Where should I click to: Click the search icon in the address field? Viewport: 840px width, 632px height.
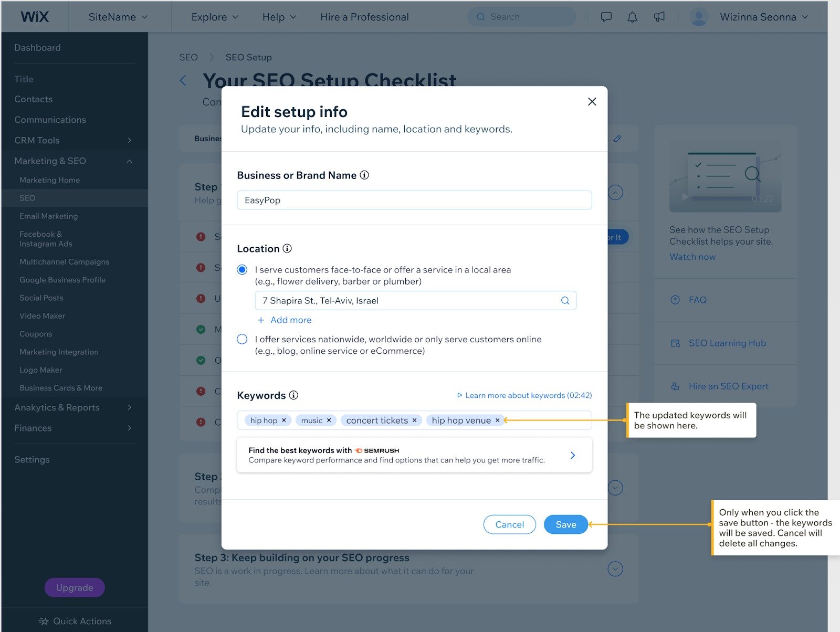click(565, 301)
